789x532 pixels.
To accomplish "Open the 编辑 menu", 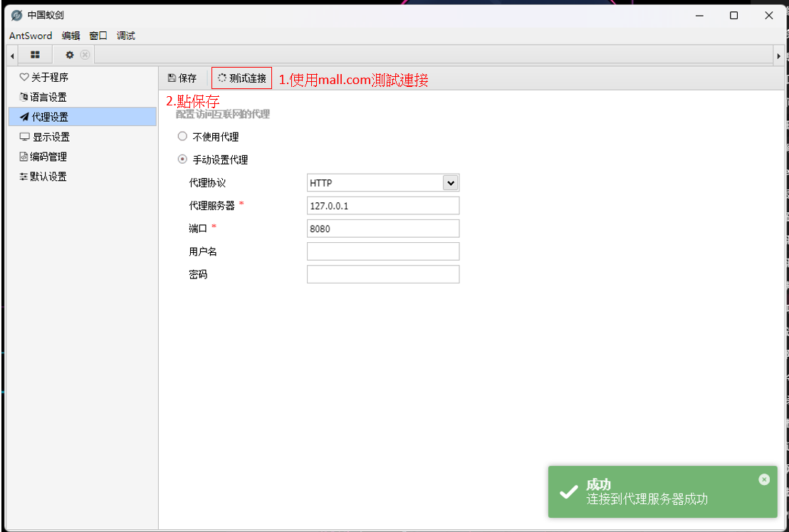I will [70, 36].
